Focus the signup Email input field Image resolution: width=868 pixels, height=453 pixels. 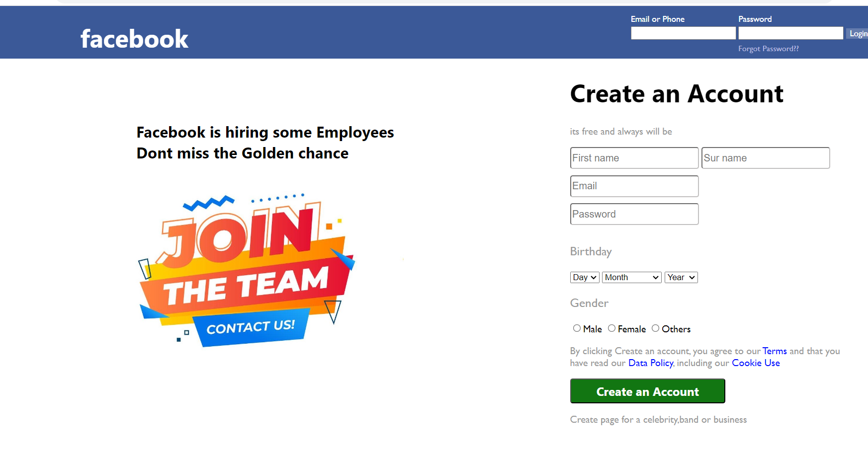[634, 186]
